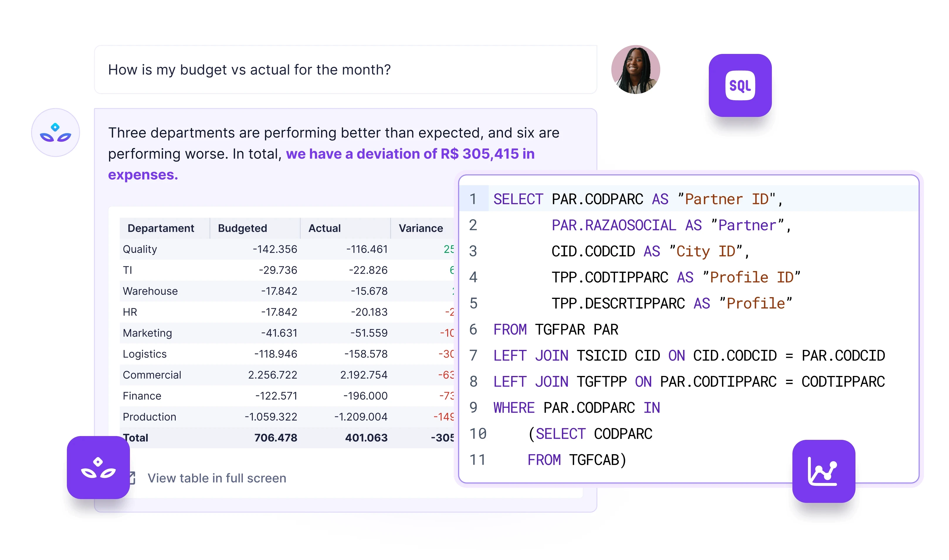Click Quality actual value -116.461
This screenshot has height=560, width=949.
tap(367, 249)
